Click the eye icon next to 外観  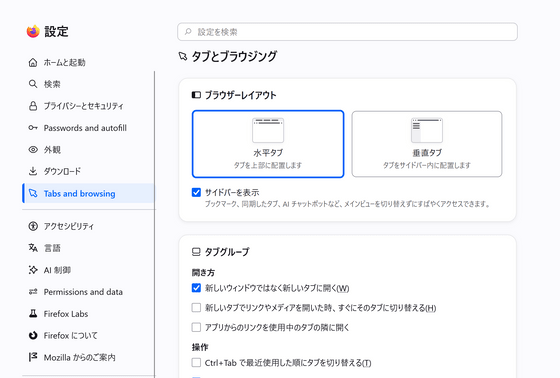(x=33, y=150)
